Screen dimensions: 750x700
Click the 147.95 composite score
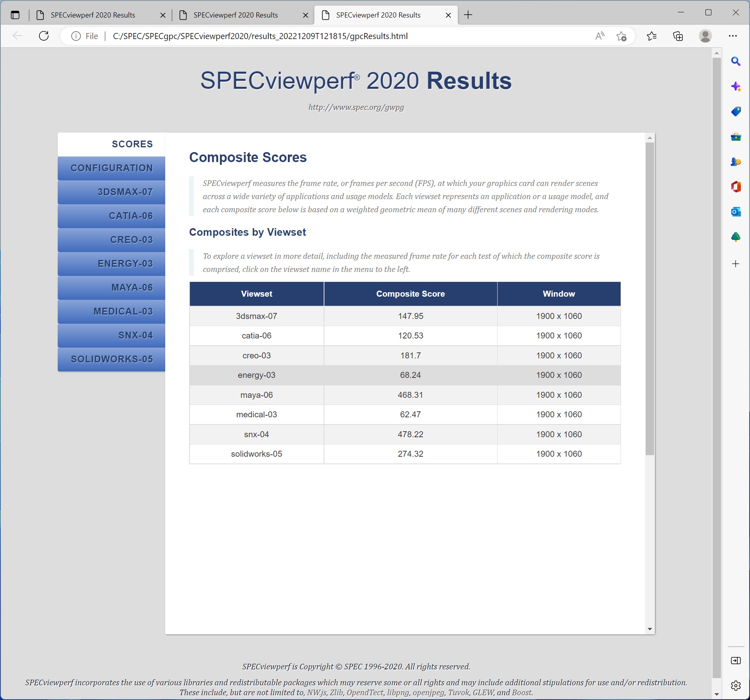(410, 316)
